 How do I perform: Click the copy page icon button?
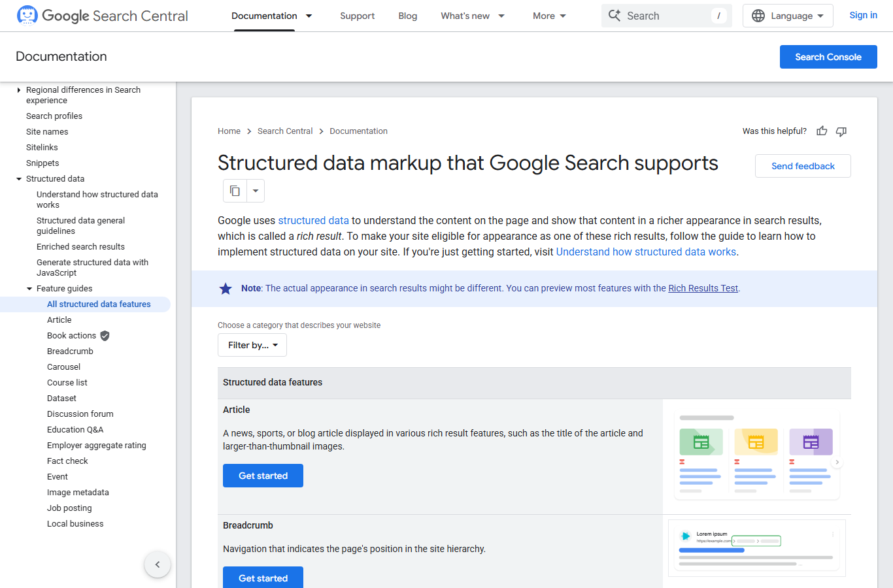(235, 191)
